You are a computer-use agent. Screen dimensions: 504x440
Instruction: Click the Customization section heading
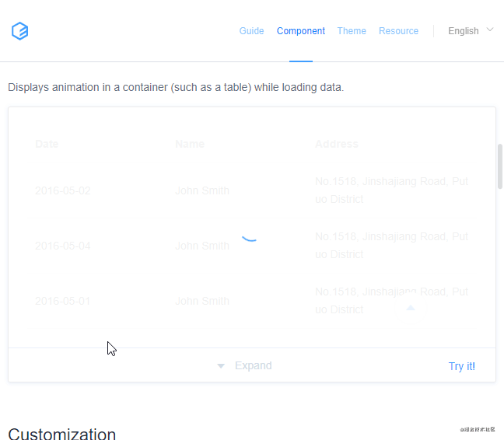pyautogui.click(x=62, y=434)
